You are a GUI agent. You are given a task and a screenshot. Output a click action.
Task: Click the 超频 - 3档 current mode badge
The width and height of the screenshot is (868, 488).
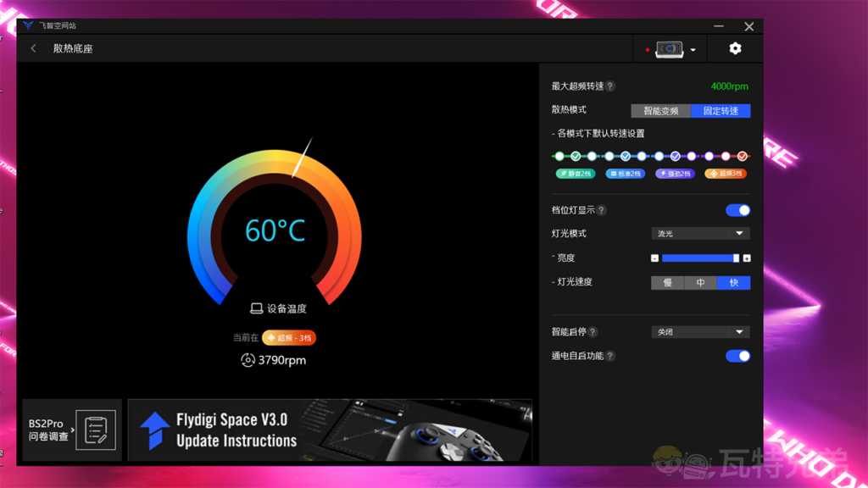[289, 337]
